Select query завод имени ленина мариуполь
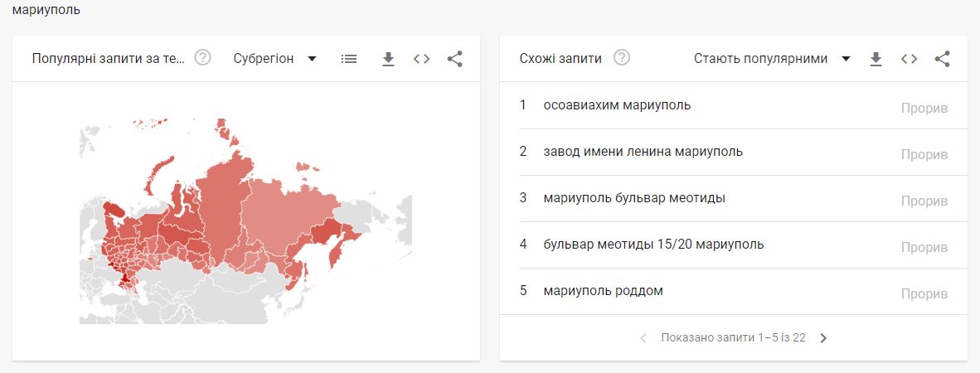The width and height of the screenshot is (980, 373). click(x=735, y=152)
